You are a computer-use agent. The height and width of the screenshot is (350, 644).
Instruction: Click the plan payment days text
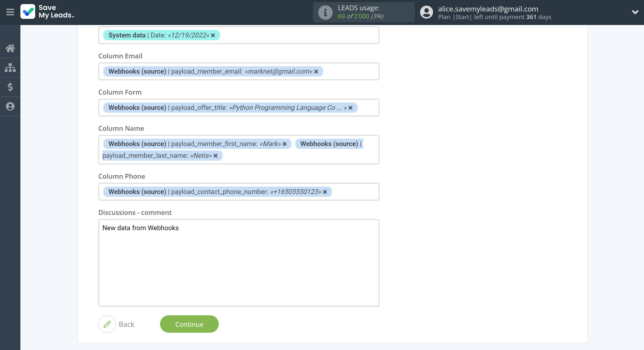(x=495, y=17)
